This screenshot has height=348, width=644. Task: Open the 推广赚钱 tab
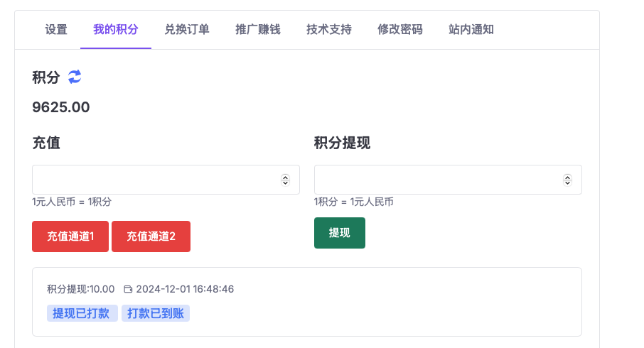click(258, 30)
